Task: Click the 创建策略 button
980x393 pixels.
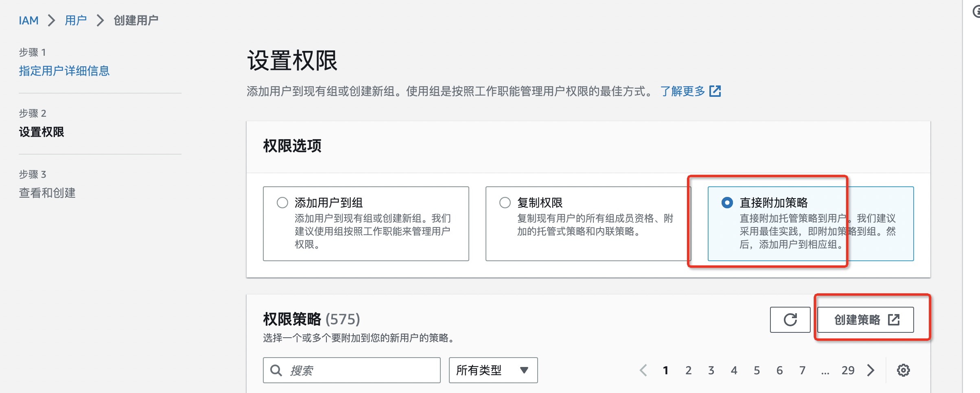Action: (865, 320)
